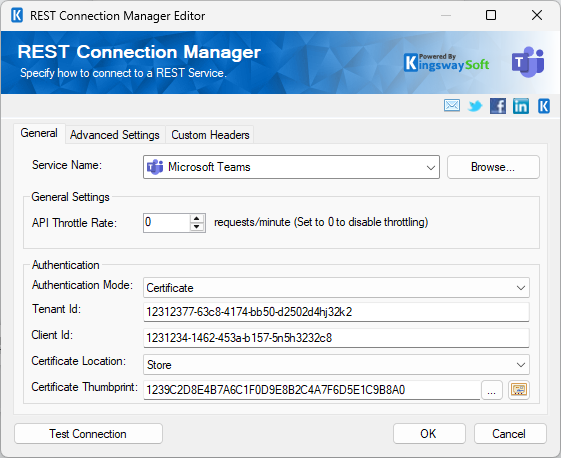Expand the Certificate Location dropdown

[x=521, y=365]
